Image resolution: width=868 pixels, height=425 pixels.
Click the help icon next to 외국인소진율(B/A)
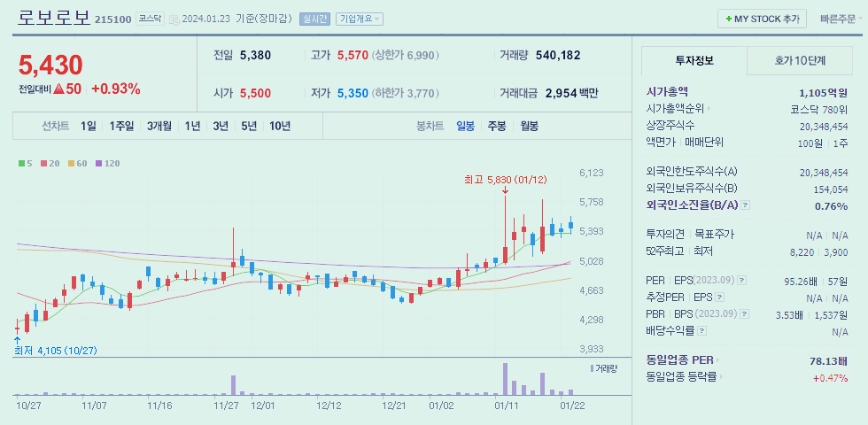(746, 205)
